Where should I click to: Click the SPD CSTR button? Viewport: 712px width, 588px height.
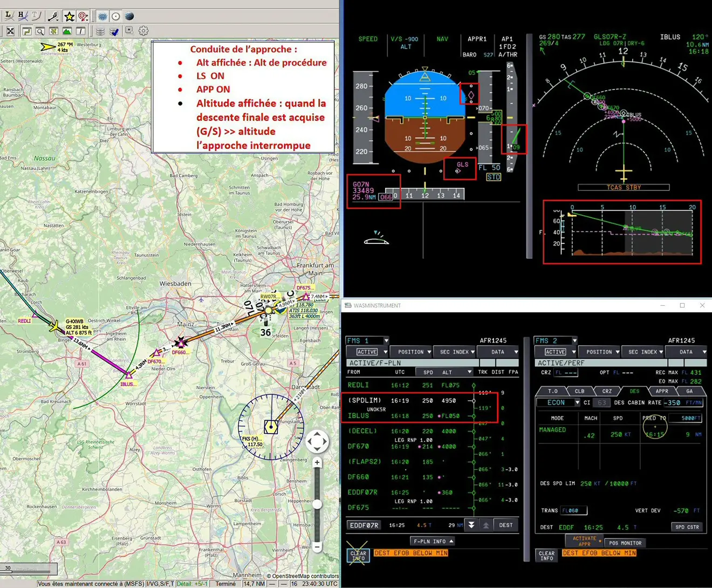[687, 527]
